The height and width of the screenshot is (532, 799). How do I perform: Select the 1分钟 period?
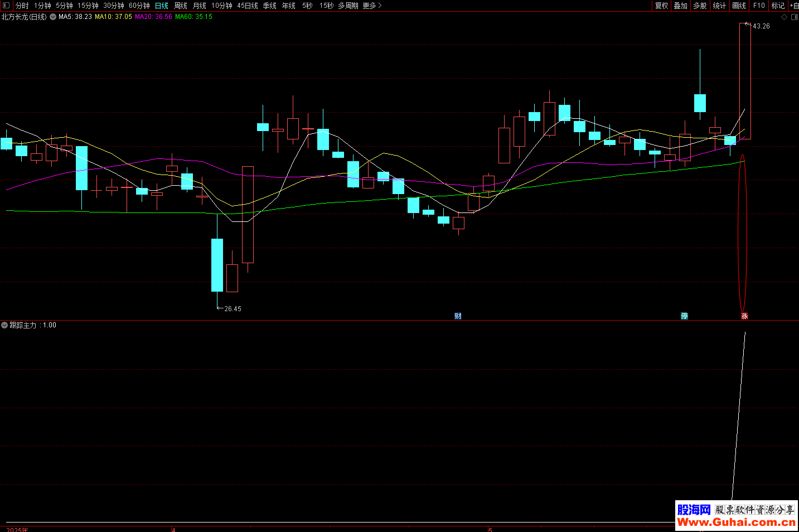pos(42,6)
